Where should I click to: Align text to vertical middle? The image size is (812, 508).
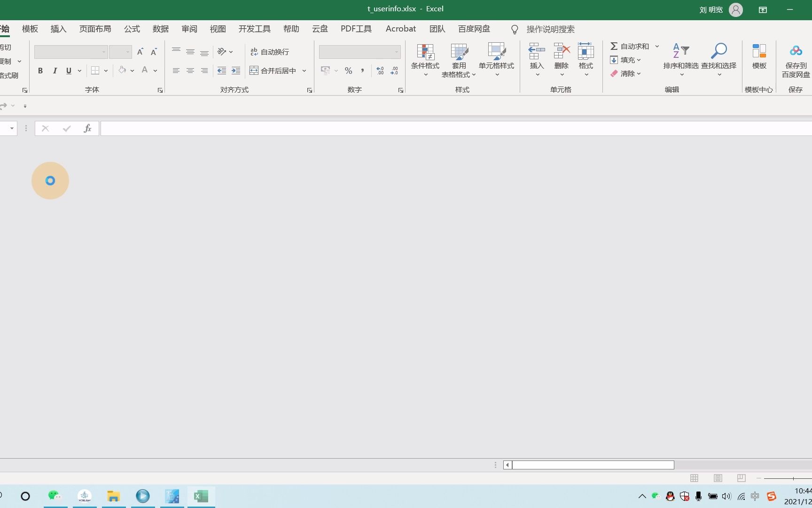tap(190, 52)
